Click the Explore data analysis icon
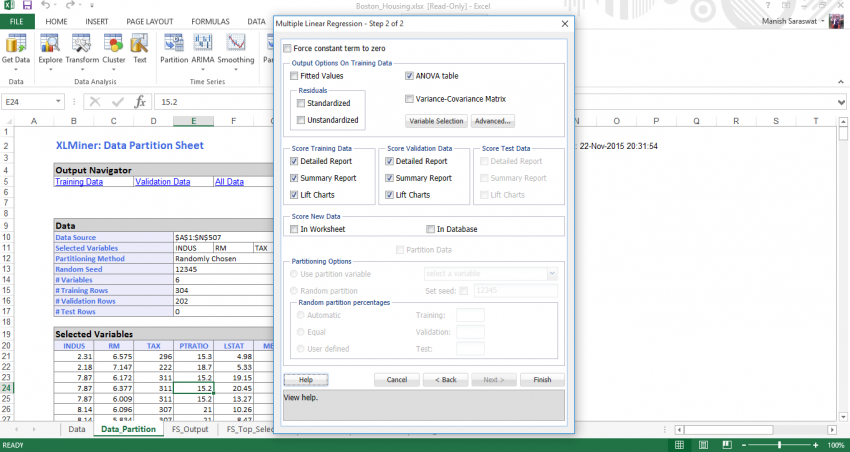850x452 pixels. (x=50, y=47)
